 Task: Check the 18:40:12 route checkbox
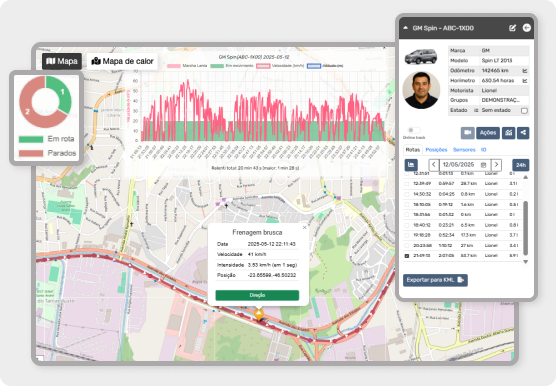pos(407,225)
